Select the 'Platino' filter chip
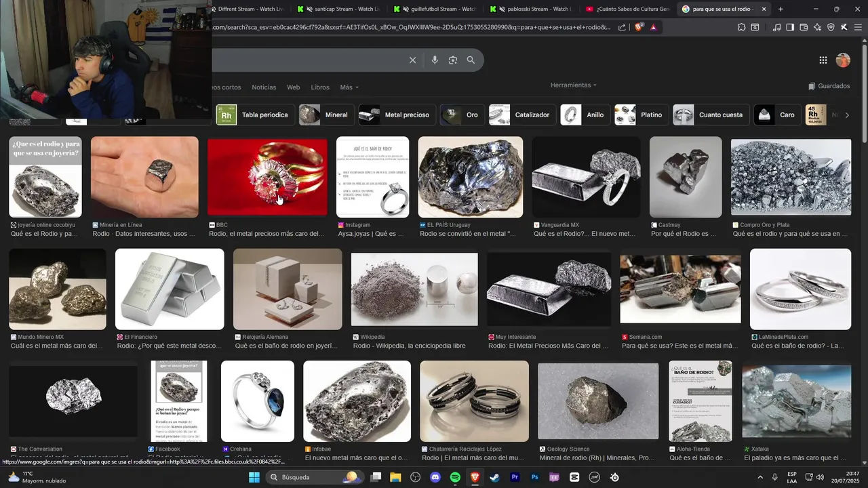 click(642, 115)
